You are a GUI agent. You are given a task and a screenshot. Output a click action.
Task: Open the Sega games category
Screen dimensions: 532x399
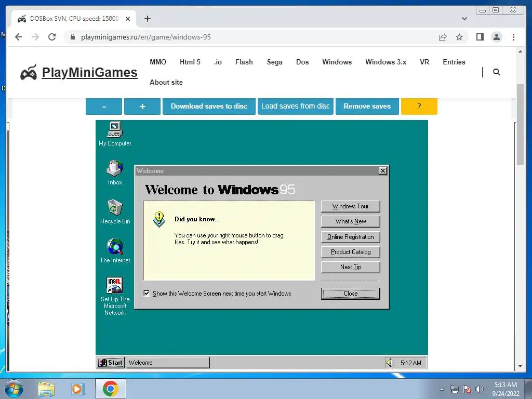pyautogui.click(x=274, y=62)
